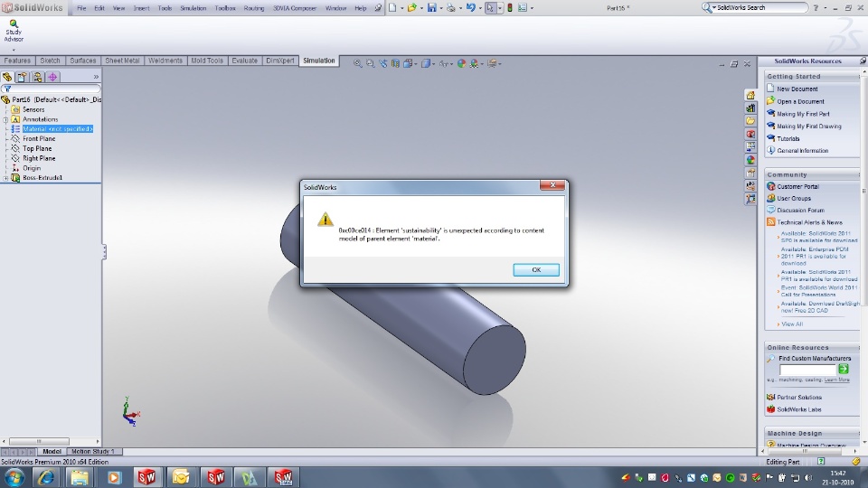Screen dimensions: 868x488
Task: Click OK in the SolidWorks error dialog
Action: [536, 269]
